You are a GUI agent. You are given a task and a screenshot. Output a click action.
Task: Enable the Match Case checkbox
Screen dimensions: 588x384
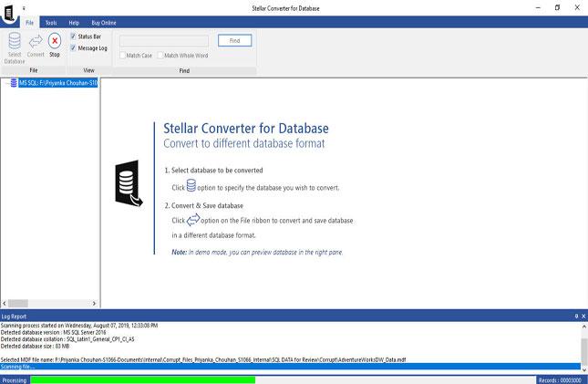pyautogui.click(x=122, y=55)
